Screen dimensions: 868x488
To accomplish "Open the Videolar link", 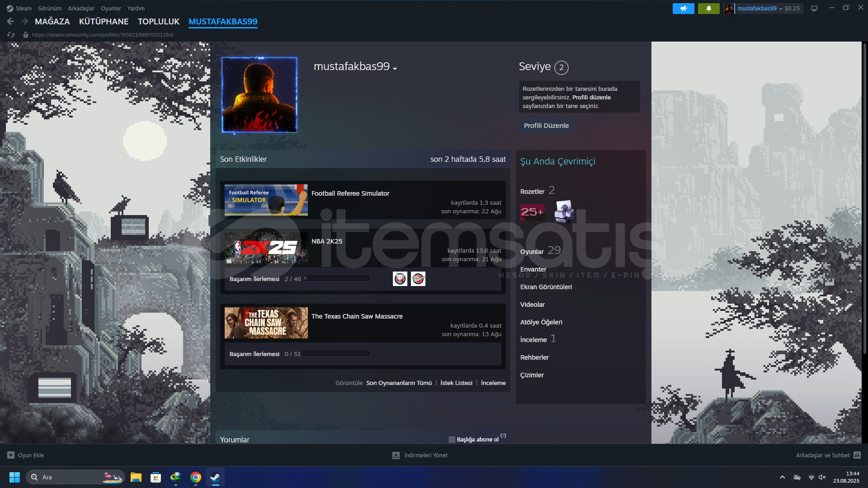I will pos(533,305).
